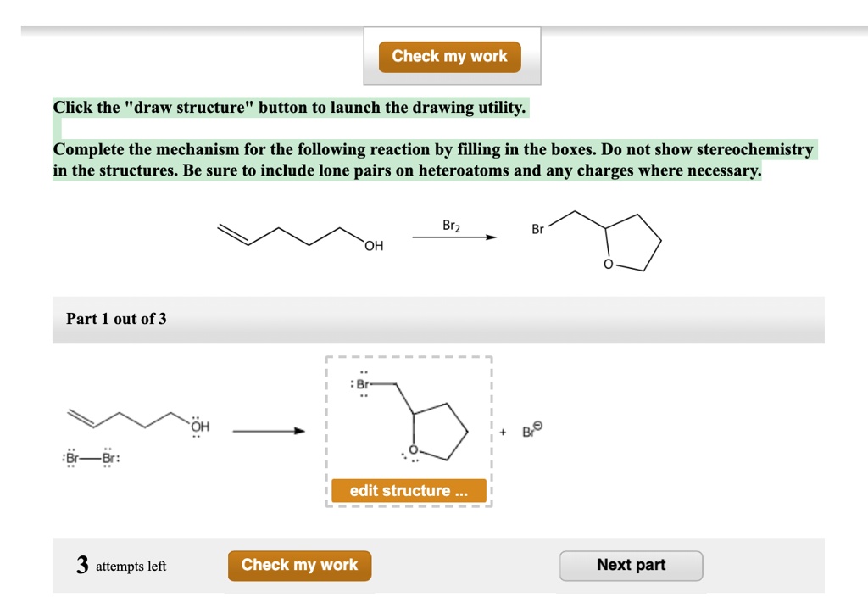Open the edit structure dialog
868x614 pixels.
[x=409, y=490]
